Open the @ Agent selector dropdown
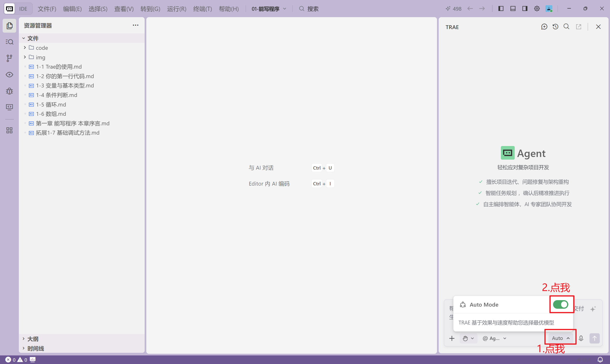The image size is (610, 364). point(494,339)
